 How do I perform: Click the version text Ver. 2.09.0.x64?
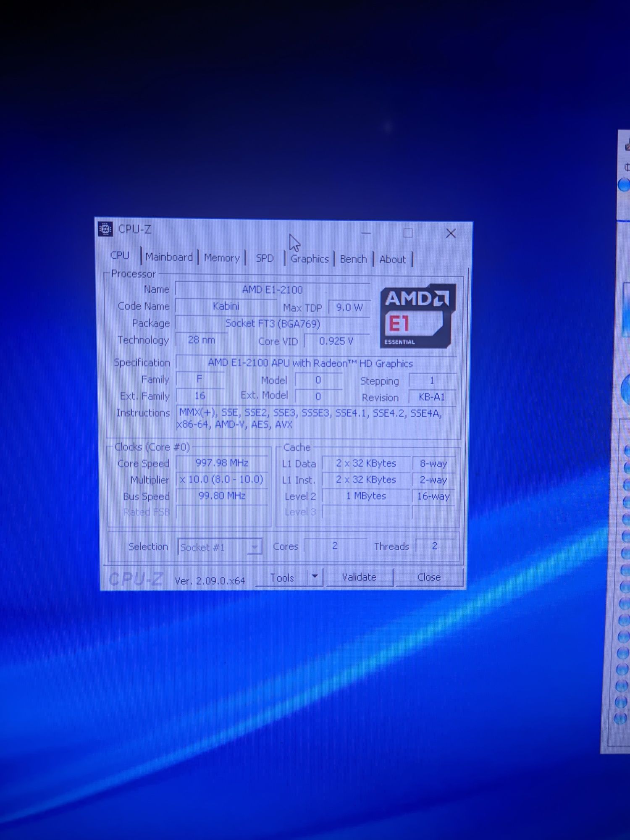[210, 581]
